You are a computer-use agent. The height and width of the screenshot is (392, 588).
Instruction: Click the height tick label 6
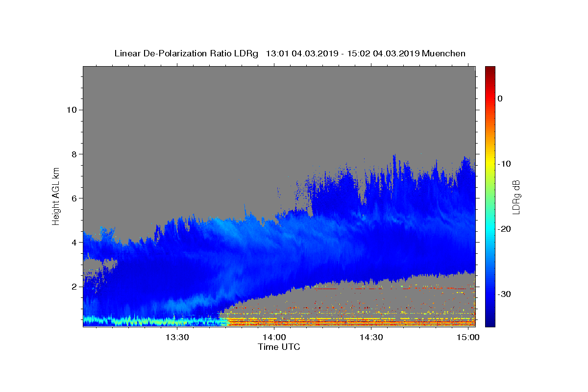click(74, 198)
